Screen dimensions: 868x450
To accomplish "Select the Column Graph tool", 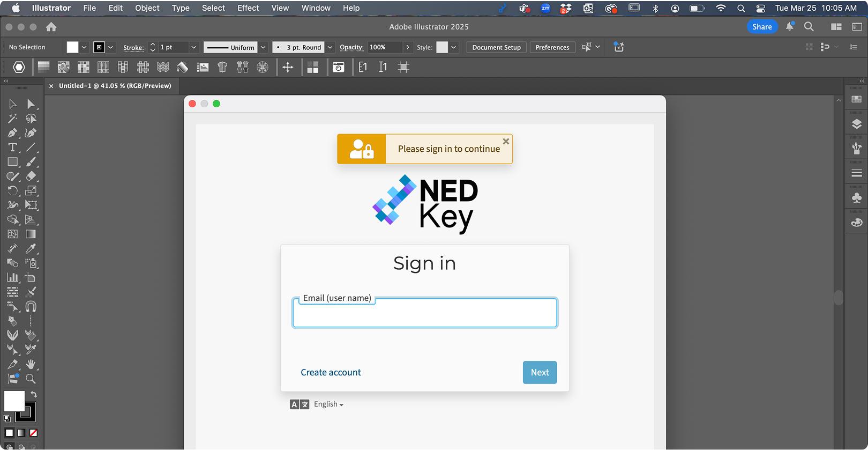I will [12, 278].
